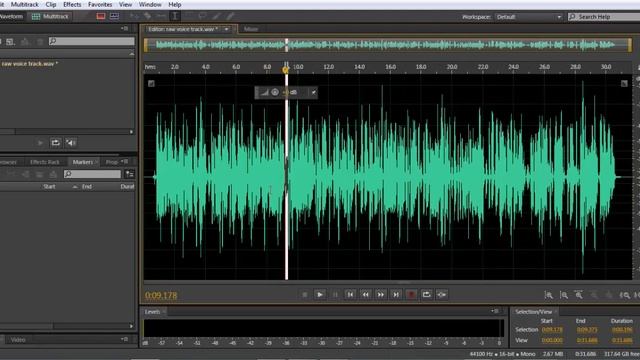Edit the View End time value

pyautogui.click(x=587, y=340)
